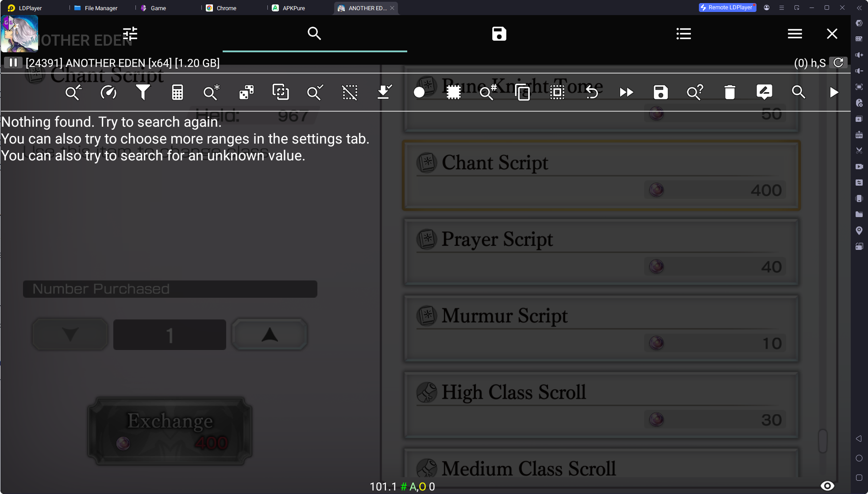Image resolution: width=868 pixels, height=494 pixels.
Task: Open GameGuardian settings tab with sliders icon
Action: click(x=130, y=34)
